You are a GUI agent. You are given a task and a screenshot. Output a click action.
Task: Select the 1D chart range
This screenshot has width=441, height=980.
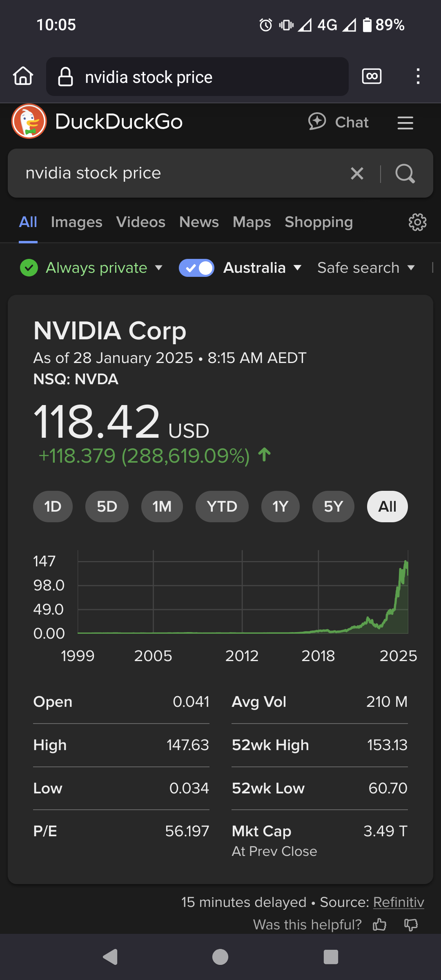pyautogui.click(x=53, y=507)
